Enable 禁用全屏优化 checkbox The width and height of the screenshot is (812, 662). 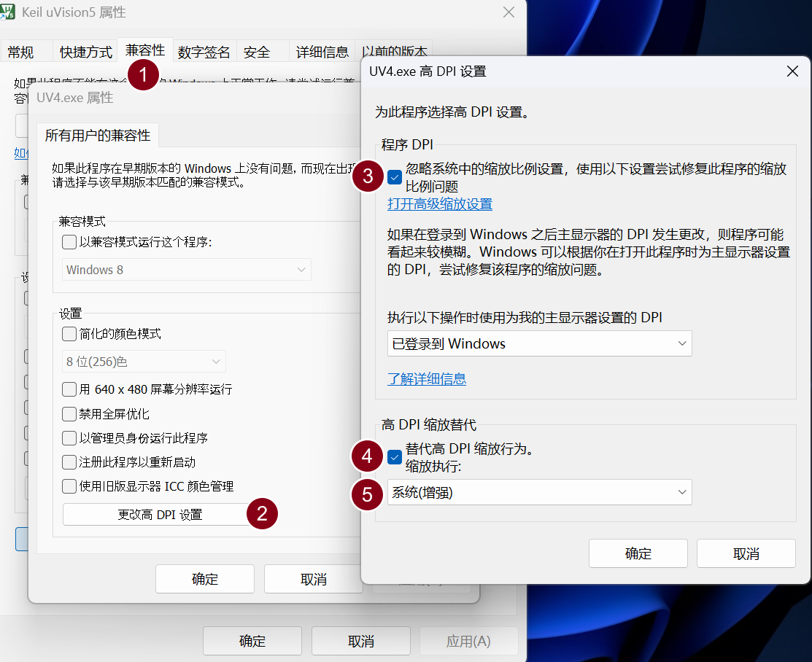coord(69,413)
